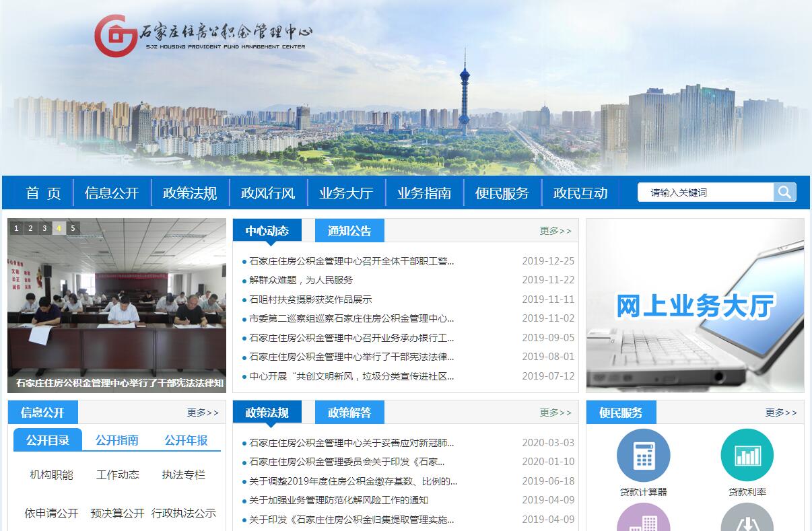812x531 pixels.
Task: Go to 首页 in navigation bar
Action: point(43,193)
